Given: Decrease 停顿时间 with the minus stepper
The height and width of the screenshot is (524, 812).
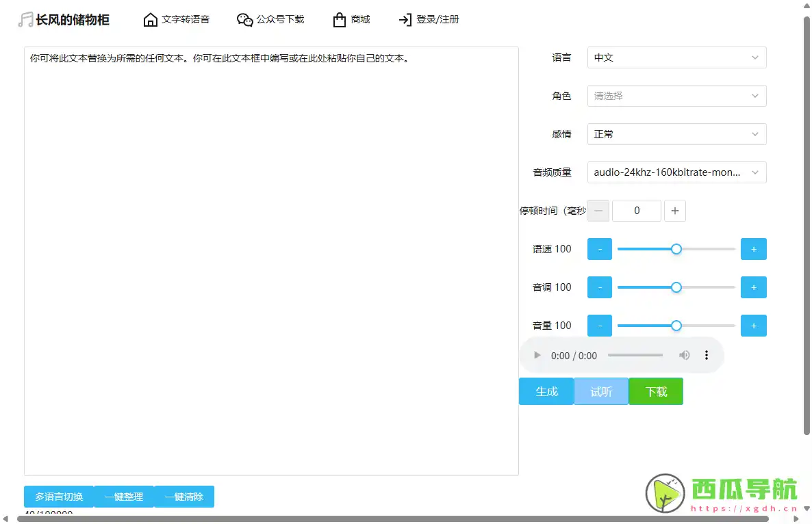Looking at the screenshot, I should click(598, 211).
